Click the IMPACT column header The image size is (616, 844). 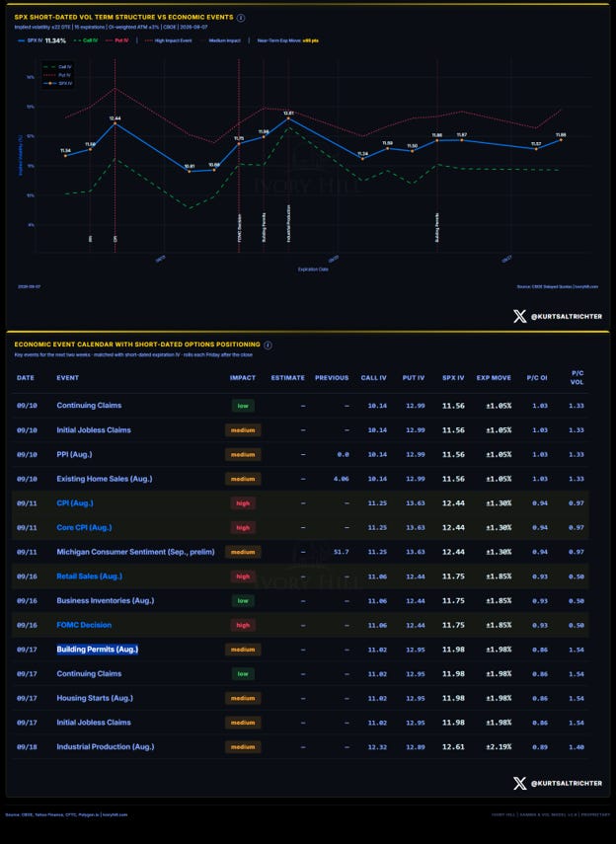pyautogui.click(x=243, y=378)
